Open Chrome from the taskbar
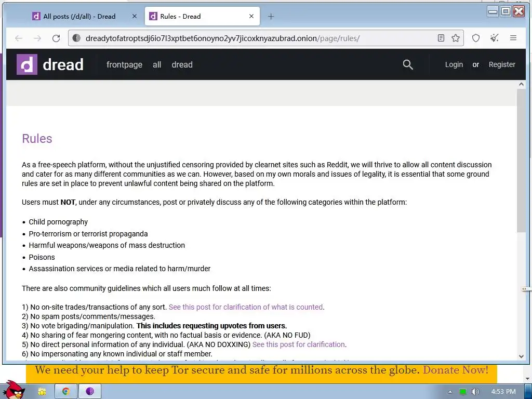The width and height of the screenshot is (532, 399). [66, 391]
